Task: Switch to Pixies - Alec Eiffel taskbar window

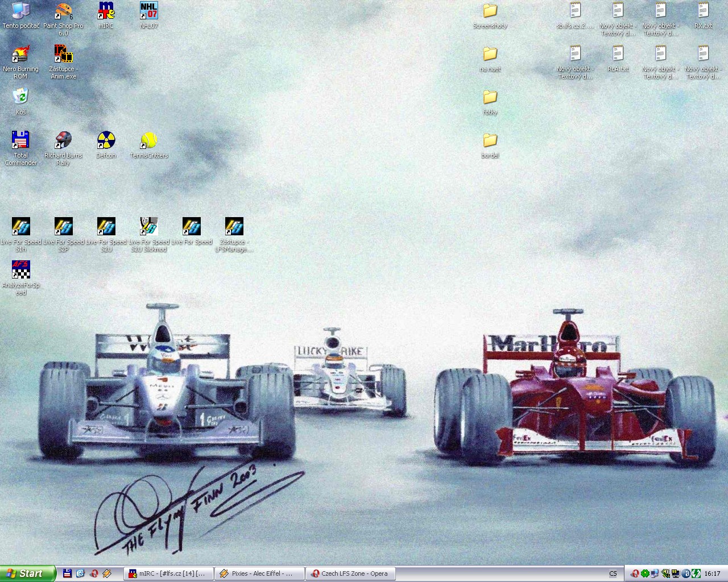Action: (x=260, y=573)
